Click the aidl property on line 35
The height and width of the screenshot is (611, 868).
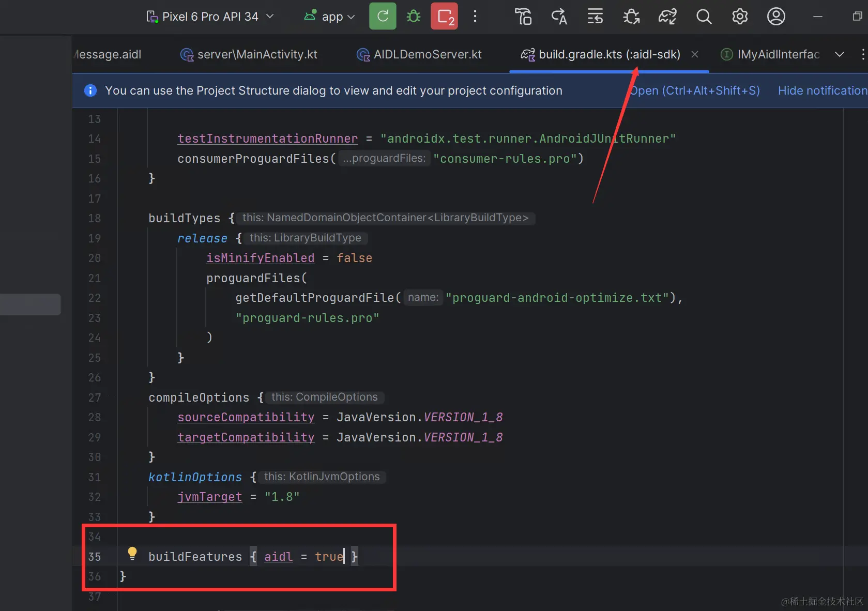coord(278,557)
